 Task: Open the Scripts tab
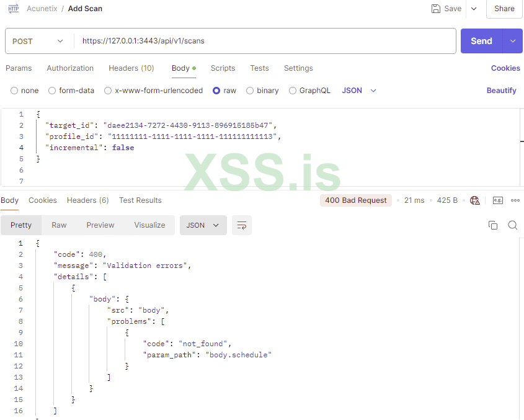(x=223, y=68)
